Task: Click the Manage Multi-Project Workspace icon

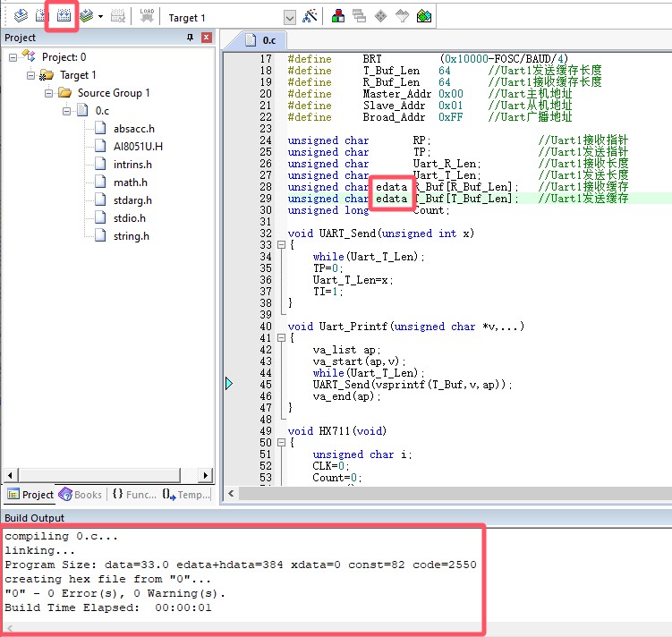Action: [359, 16]
